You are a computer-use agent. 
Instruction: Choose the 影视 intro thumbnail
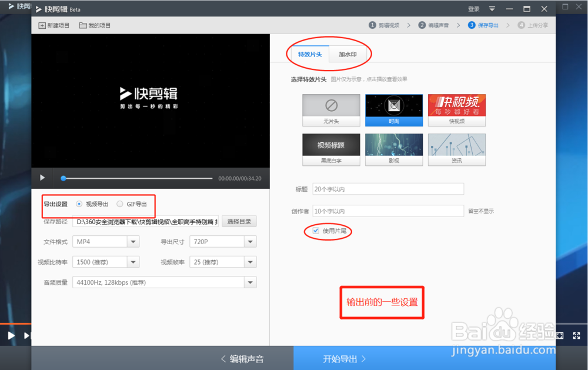(394, 149)
